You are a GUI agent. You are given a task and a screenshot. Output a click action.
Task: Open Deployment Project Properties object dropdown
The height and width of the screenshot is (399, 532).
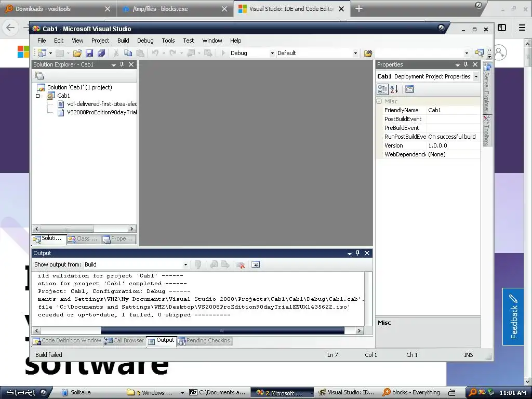(x=476, y=76)
